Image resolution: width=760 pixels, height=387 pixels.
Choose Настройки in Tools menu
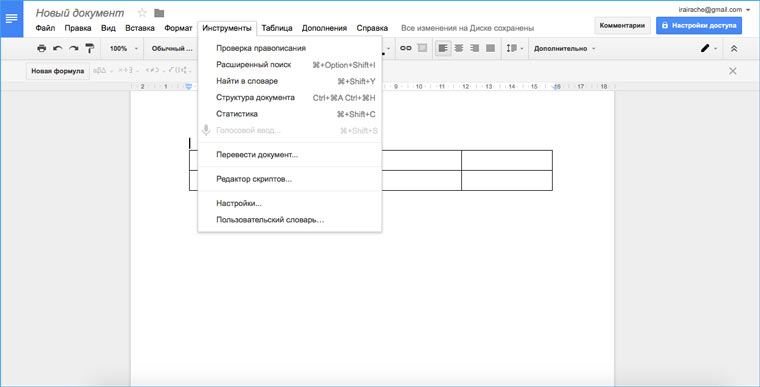[290, 203]
